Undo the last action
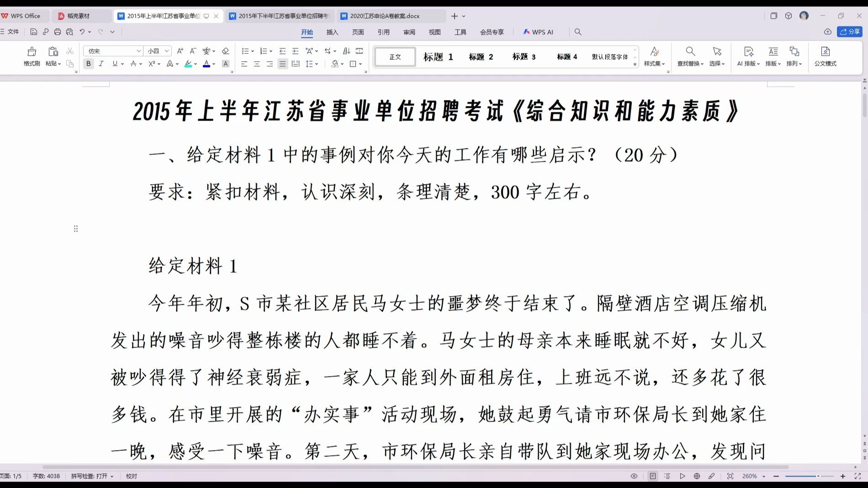 (82, 32)
